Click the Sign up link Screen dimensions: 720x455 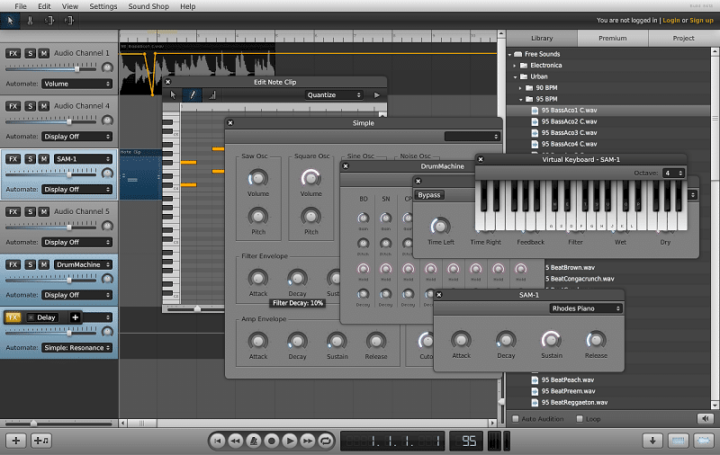coord(701,19)
